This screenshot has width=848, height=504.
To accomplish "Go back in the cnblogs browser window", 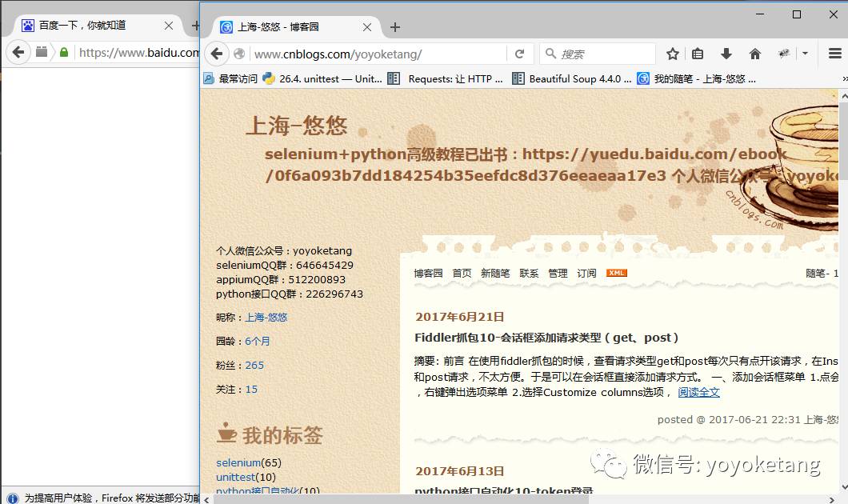I will tap(217, 54).
